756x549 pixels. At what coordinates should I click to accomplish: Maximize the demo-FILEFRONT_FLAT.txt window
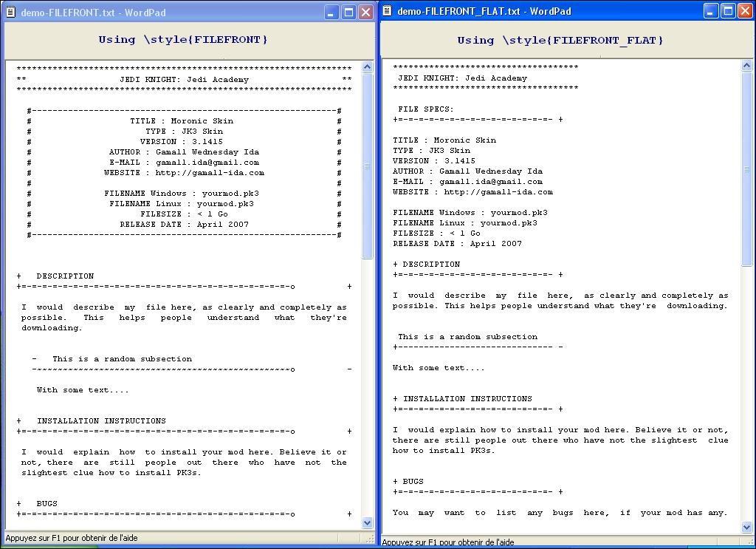coord(728,11)
